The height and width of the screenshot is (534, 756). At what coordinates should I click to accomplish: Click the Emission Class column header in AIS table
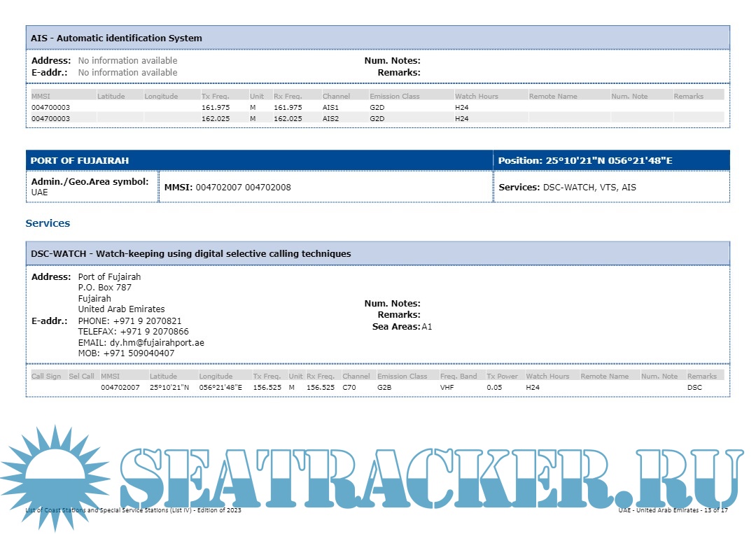pos(394,97)
